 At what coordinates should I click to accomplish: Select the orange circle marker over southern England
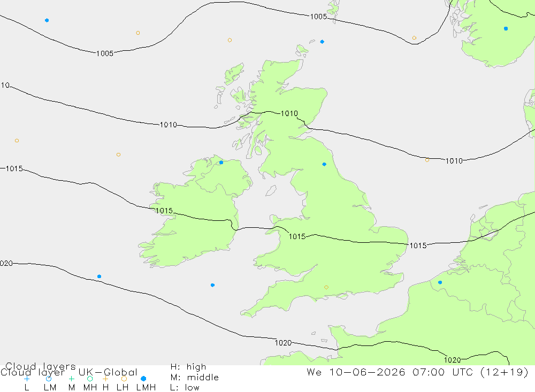coord(326,287)
